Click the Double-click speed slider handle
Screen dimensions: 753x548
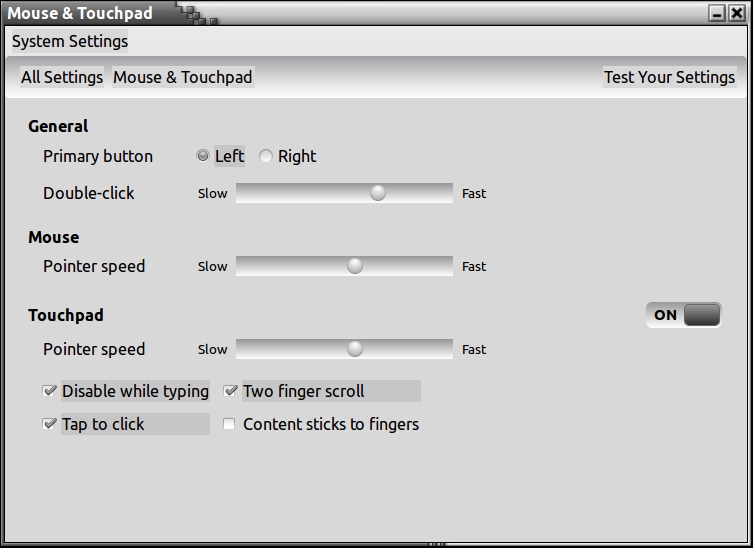click(378, 193)
